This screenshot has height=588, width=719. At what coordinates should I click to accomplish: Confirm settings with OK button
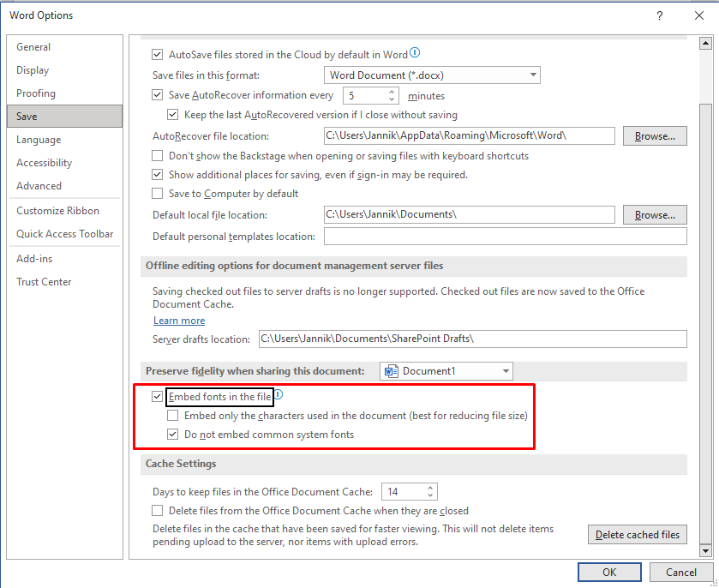pyautogui.click(x=609, y=572)
